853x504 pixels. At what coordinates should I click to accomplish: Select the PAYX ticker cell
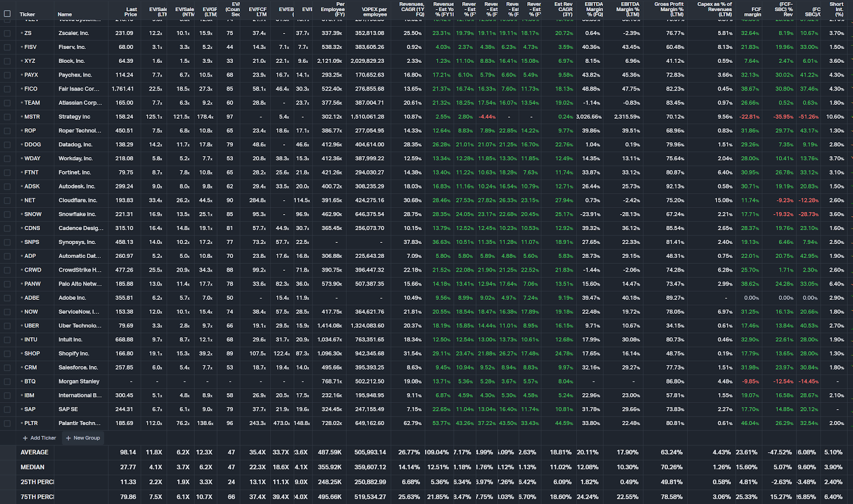31,75
